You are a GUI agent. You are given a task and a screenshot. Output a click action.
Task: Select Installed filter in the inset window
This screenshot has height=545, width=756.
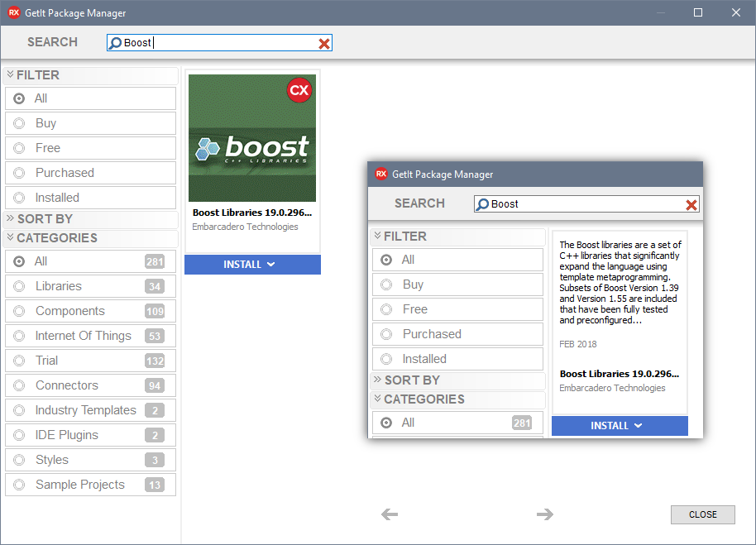[457, 359]
